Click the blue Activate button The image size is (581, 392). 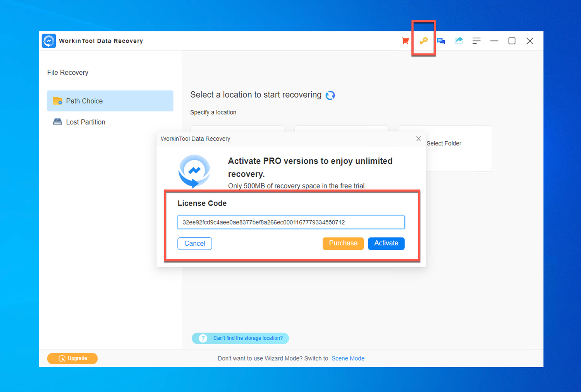click(386, 243)
